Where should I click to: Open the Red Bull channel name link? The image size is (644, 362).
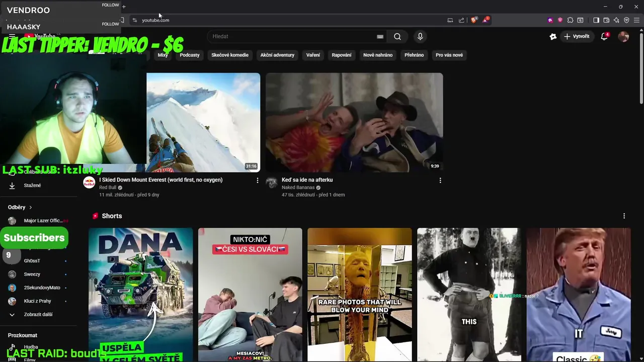pyautogui.click(x=108, y=188)
